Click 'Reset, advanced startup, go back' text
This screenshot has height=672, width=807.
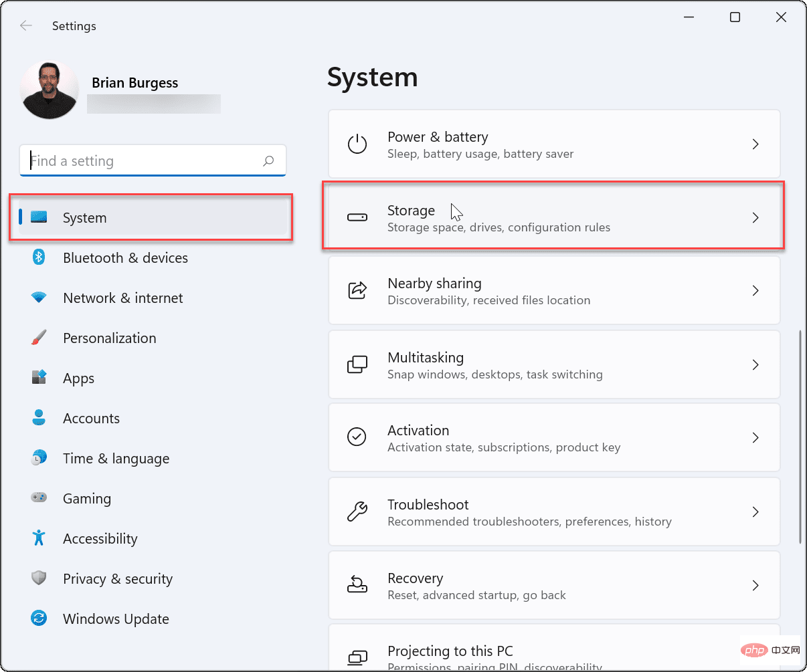pyautogui.click(x=476, y=595)
